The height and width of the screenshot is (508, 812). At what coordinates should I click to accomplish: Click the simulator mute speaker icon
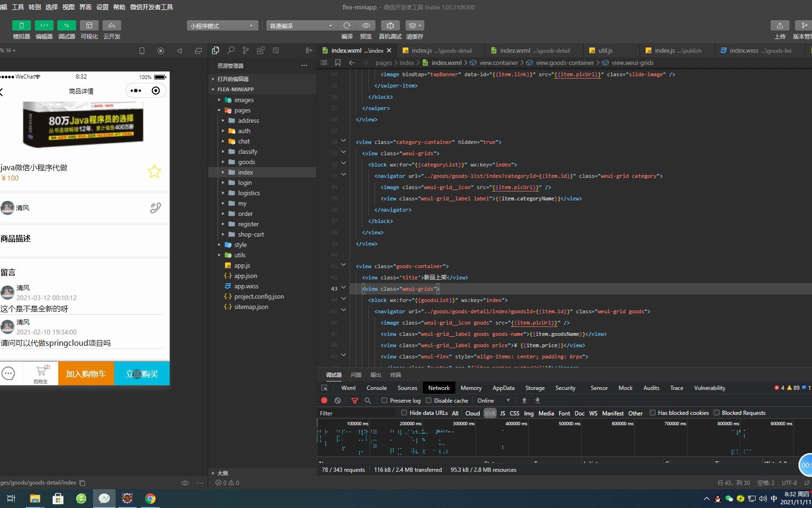pyautogui.click(x=180, y=50)
